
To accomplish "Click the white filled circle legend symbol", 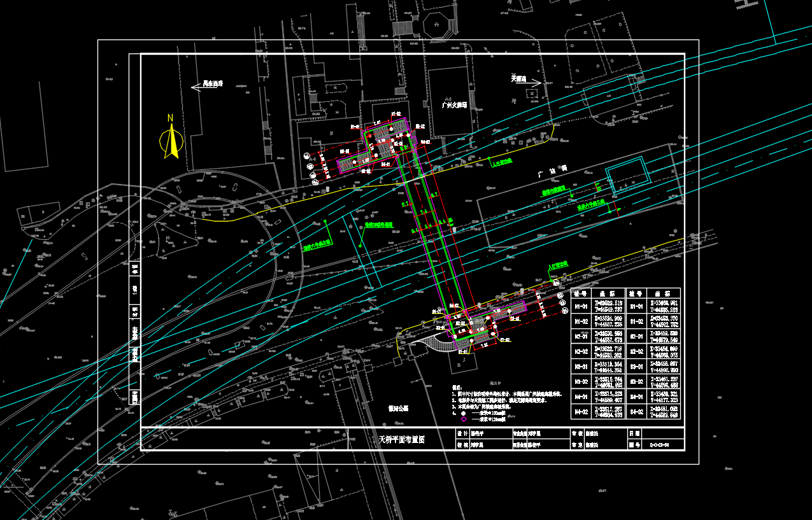I will (464, 413).
